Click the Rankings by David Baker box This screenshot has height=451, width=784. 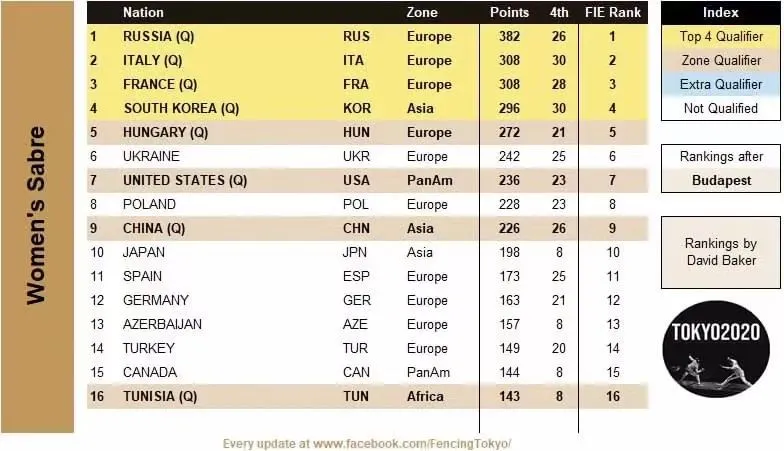click(720, 252)
